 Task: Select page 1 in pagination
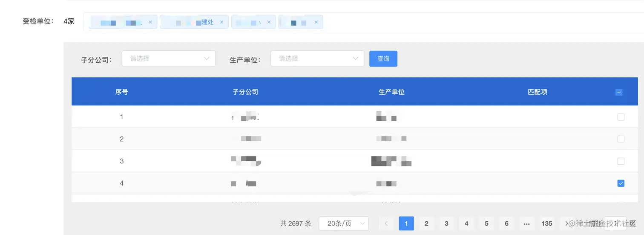[x=406, y=223]
